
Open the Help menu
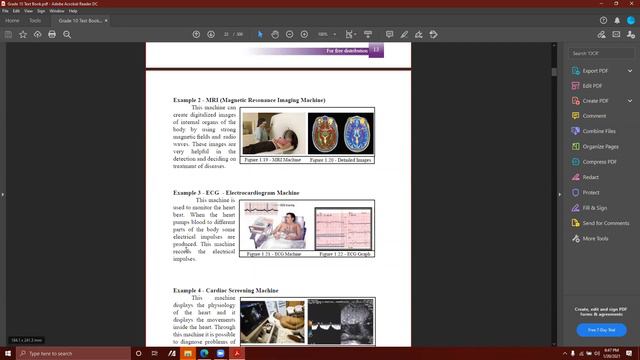(73, 11)
